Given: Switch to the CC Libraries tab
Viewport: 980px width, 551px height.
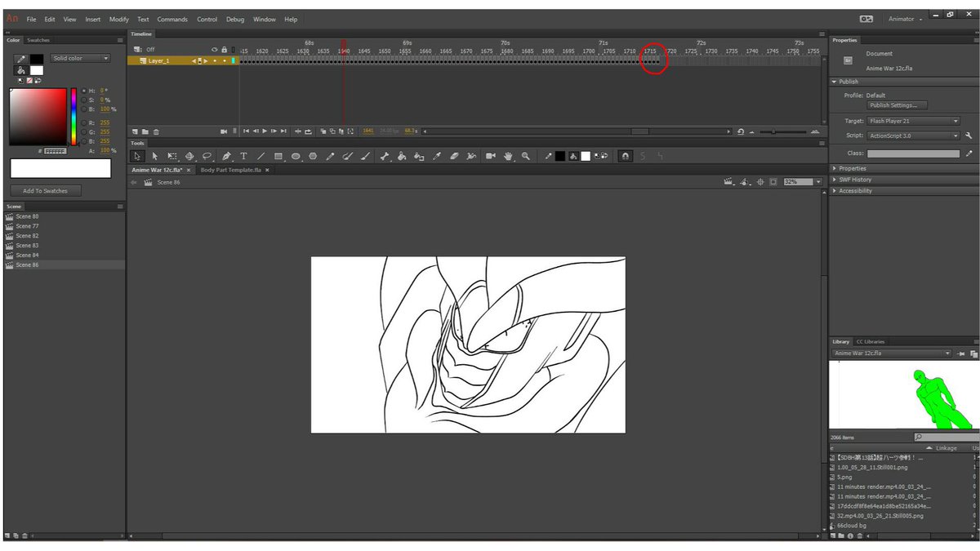Looking at the screenshot, I should pyautogui.click(x=870, y=341).
